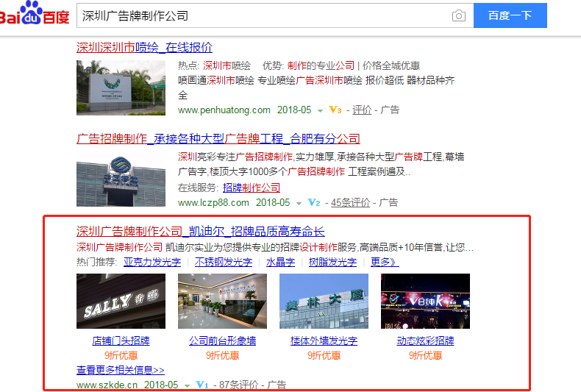Click the V2 credibility badge for lczp88.com

tap(314, 202)
